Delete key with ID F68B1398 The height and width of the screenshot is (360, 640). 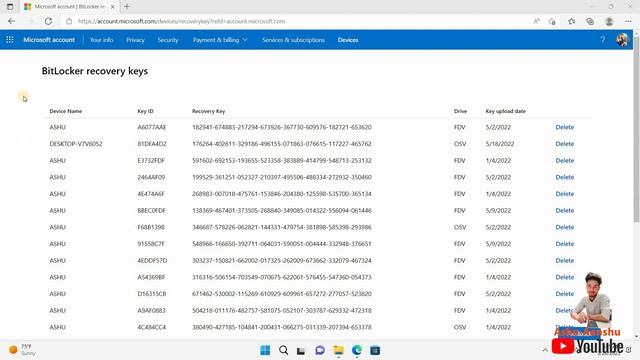[x=564, y=227]
